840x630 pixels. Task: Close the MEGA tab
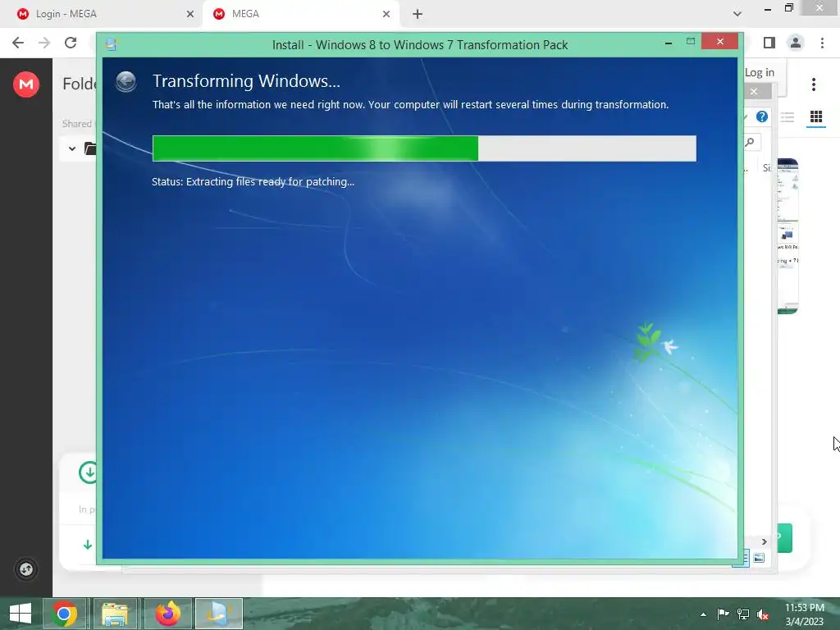tap(386, 14)
